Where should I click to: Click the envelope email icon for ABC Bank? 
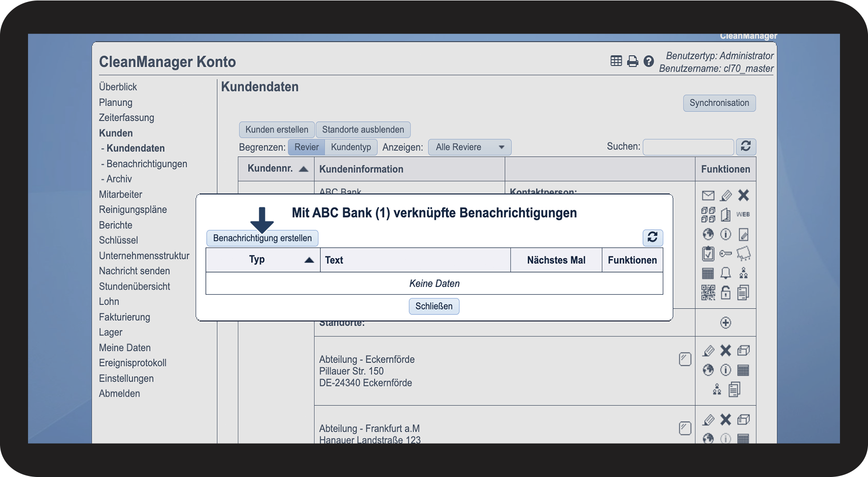tap(708, 196)
